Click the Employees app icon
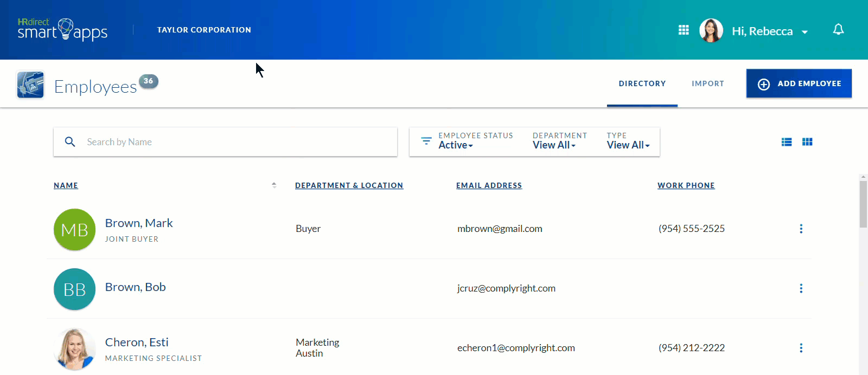 click(x=30, y=84)
